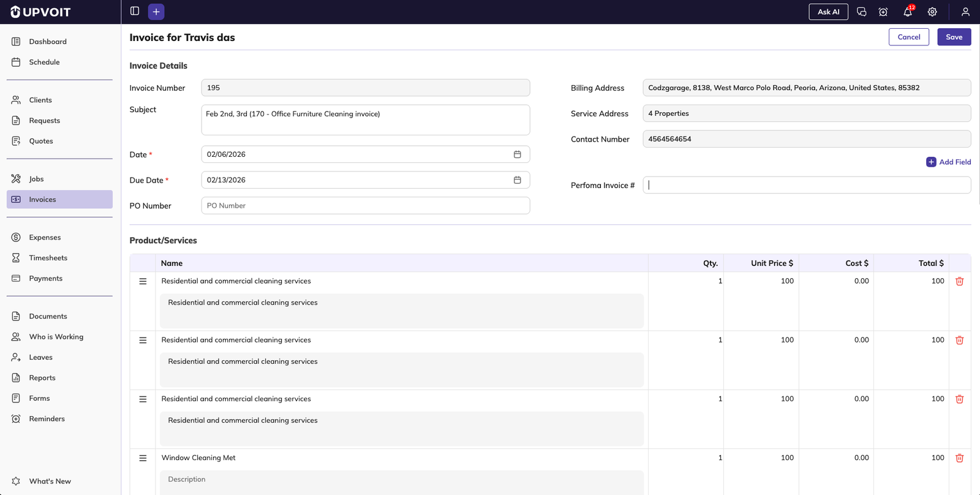Viewport: 980px width, 495px height.
Task: Delete the second Residential cleaning services row
Action: pos(960,340)
